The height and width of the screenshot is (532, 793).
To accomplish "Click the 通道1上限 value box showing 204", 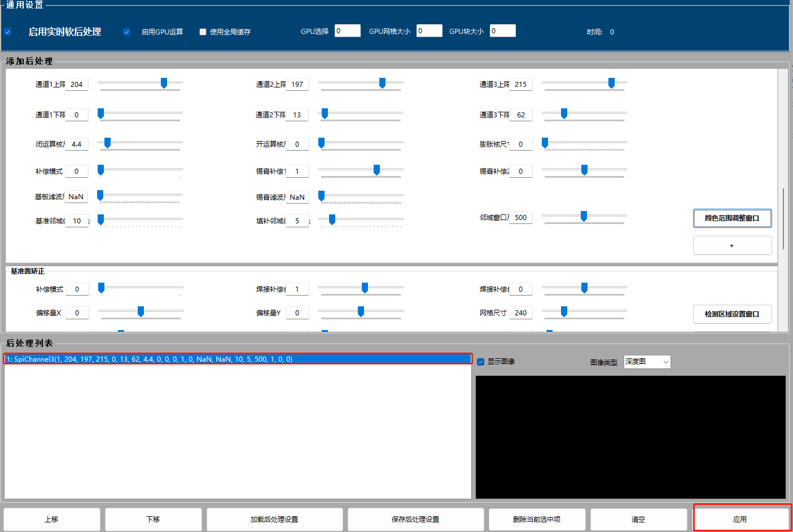I will pos(77,85).
